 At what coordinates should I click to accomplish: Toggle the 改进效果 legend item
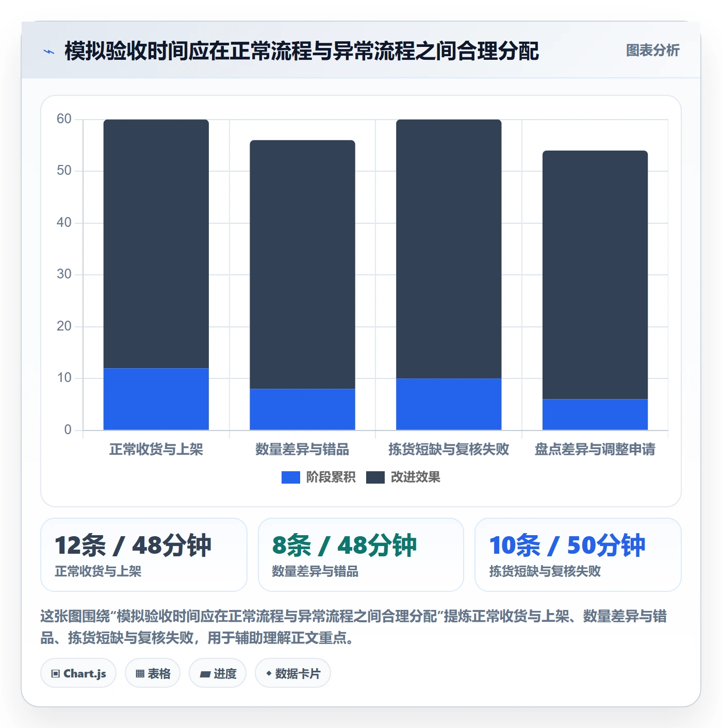point(403,477)
